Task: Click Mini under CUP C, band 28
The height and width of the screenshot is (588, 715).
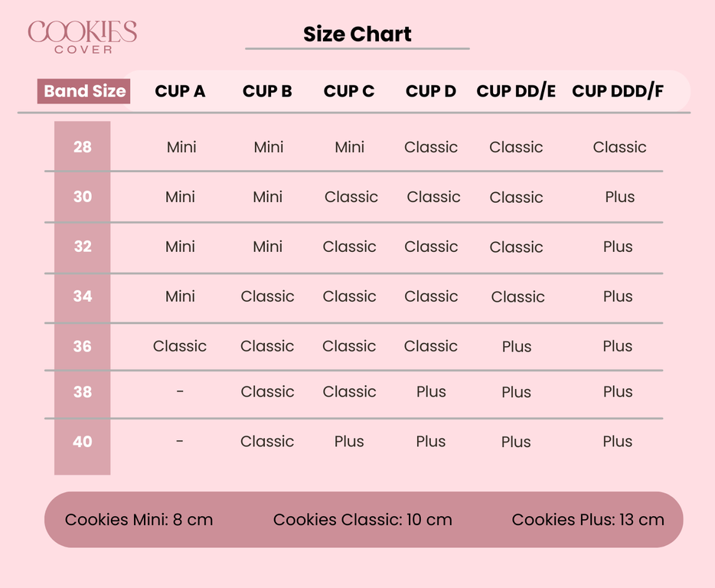Action: point(349,147)
